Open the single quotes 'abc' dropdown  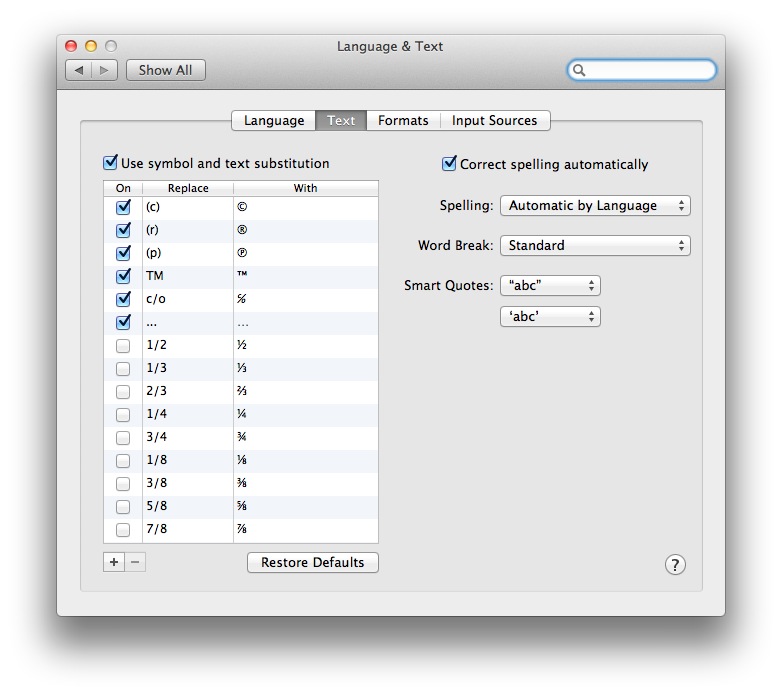pyautogui.click(x=550, y=317)
